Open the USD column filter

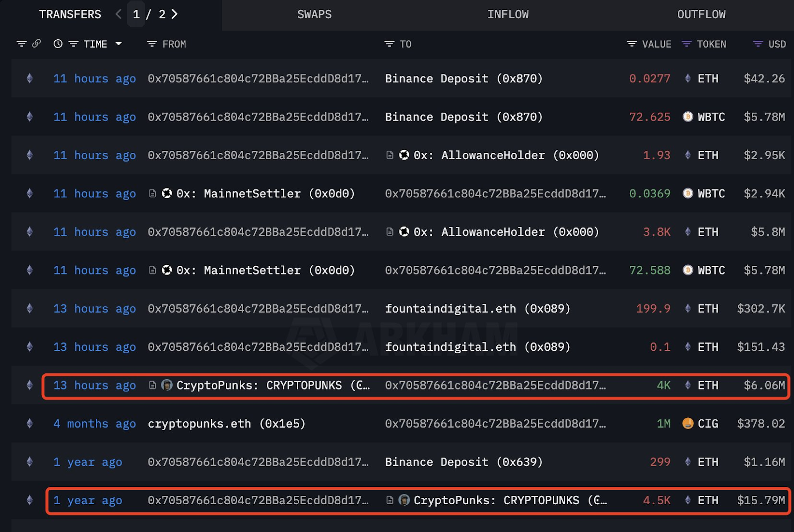click(x=758, y=44)
